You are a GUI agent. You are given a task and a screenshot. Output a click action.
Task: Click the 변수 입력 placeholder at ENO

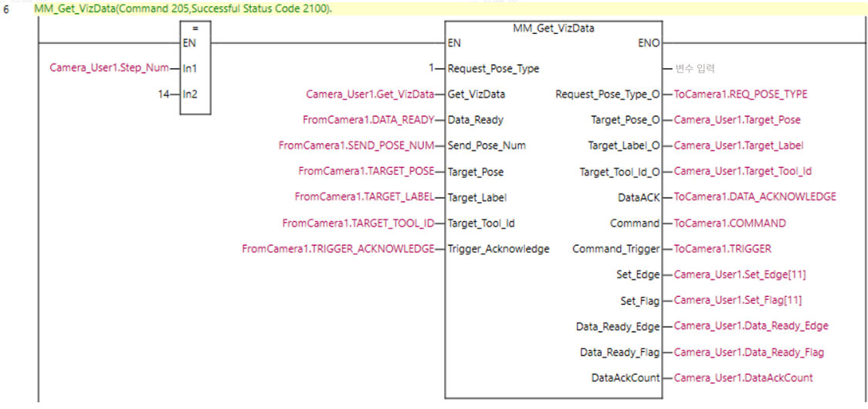point(695,69)
